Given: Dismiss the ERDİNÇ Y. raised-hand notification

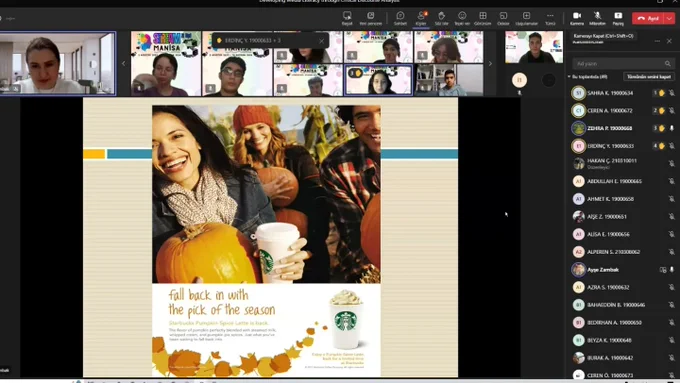Looking at the screenshot, I should 321,41.
